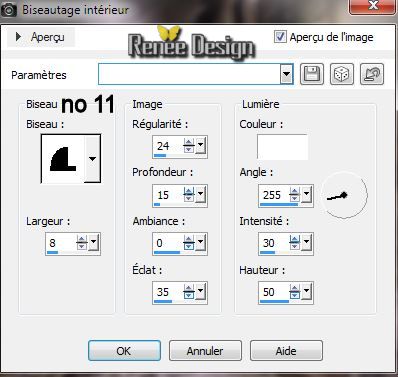This screenshot has height=377, width=398.
Task: Select the Biseau bevel shape thumbnail
Action: click(63, 159)
